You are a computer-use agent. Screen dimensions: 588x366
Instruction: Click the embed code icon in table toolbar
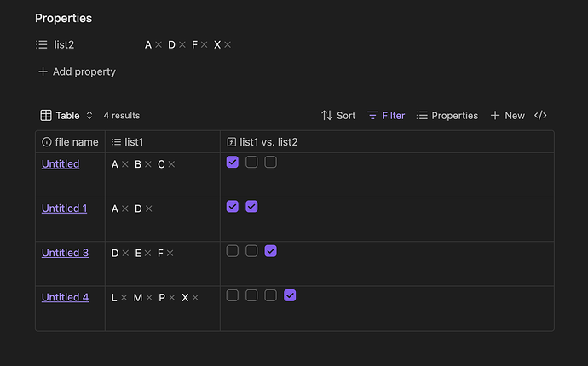(x=540, y=116)
